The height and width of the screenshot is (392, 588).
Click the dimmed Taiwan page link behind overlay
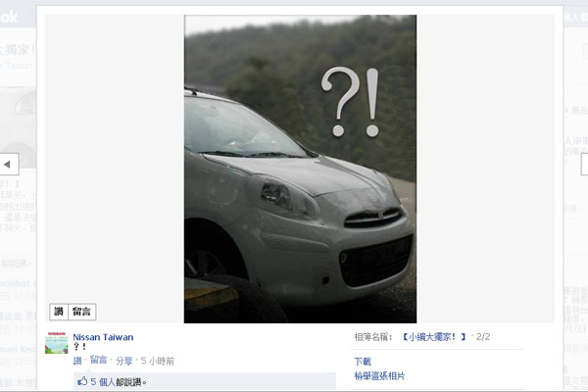coord(17,66)
